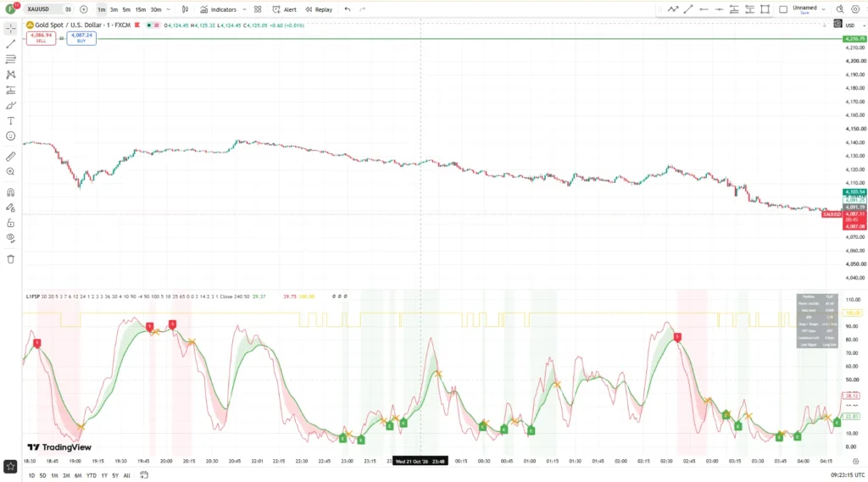Redo the last undone action
This screenshot has width=868, height=482.
pyautogui.click(x=363, y=9)
